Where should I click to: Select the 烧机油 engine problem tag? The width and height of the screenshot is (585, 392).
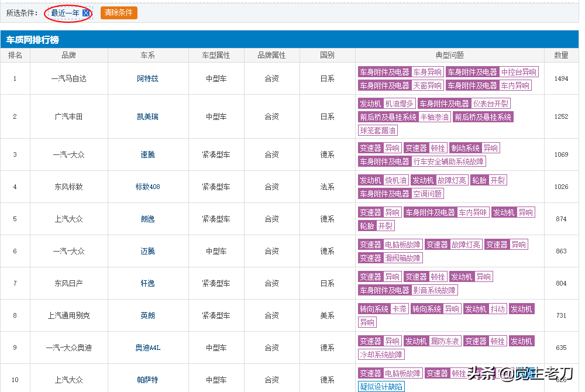coord(395,181)
